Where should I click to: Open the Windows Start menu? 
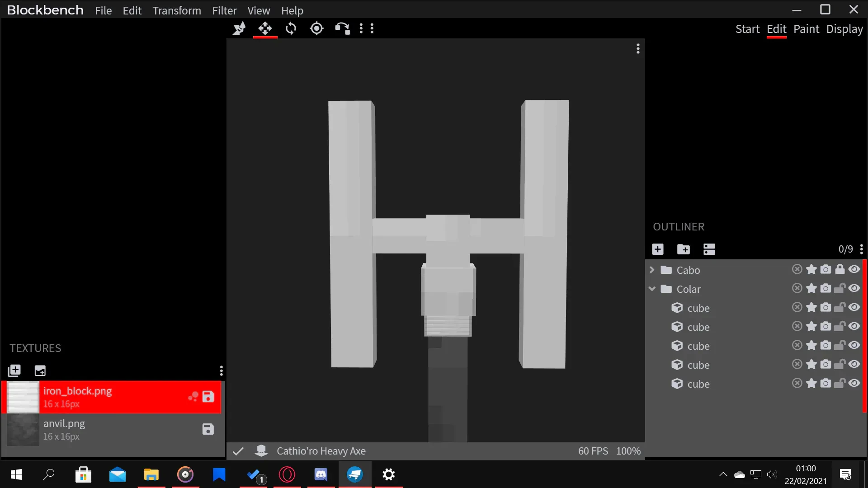point(16,474)
